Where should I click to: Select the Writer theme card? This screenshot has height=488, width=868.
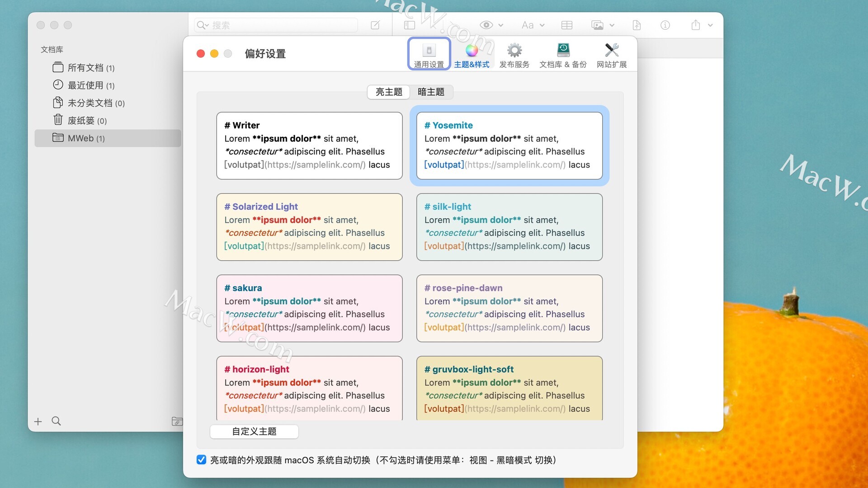click(x=309, y=145)
